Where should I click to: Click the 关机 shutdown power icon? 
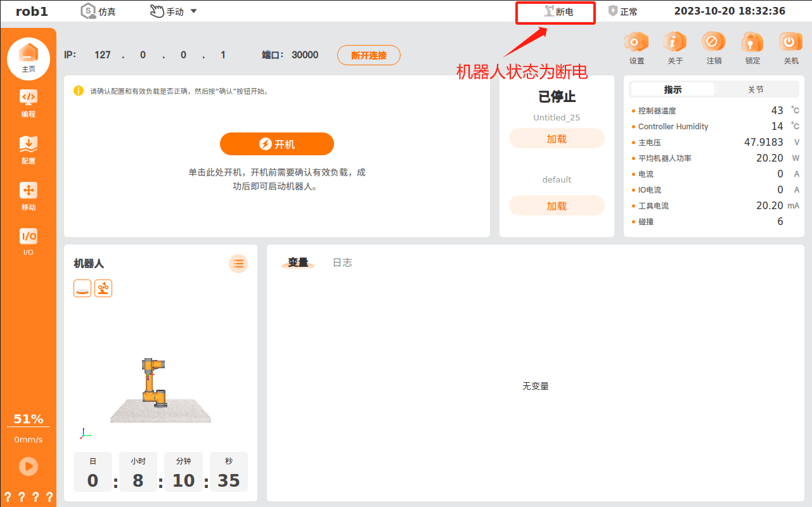click(790, 42)
